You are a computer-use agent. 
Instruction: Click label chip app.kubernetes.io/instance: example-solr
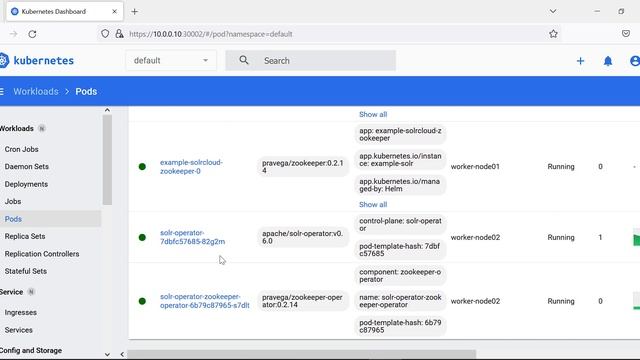click(x=400, y=160)
